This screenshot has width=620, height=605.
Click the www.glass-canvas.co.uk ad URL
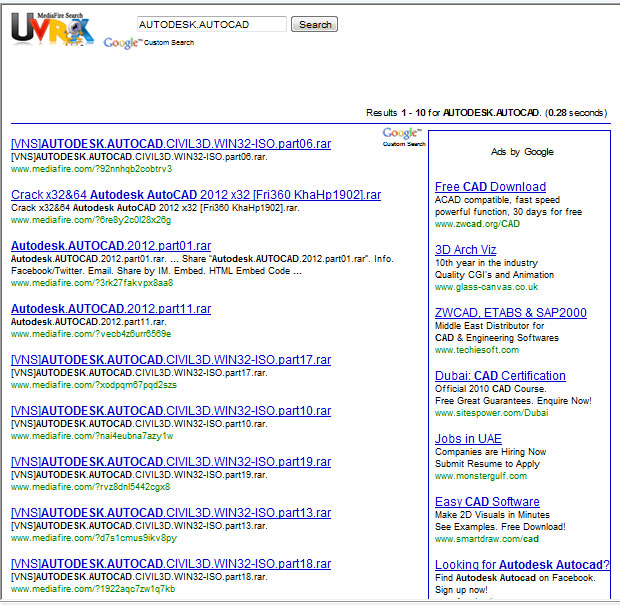486,287
